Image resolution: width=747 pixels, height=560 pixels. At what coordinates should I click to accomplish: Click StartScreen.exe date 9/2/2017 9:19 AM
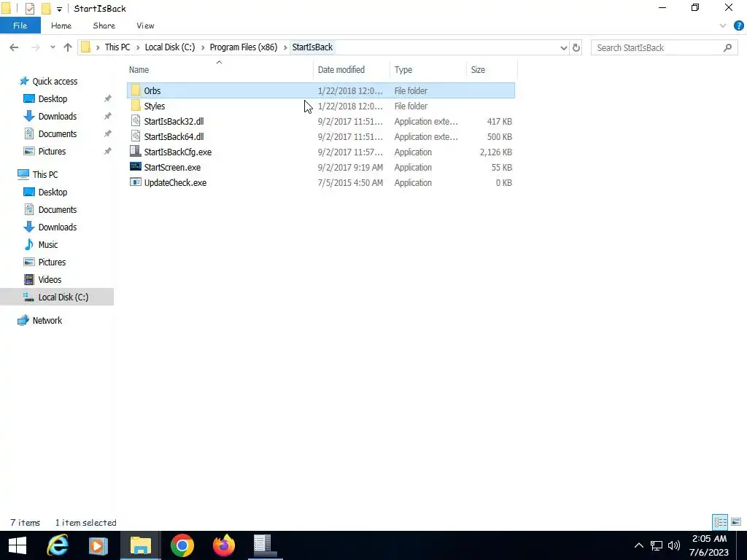(x=350, y=167)
